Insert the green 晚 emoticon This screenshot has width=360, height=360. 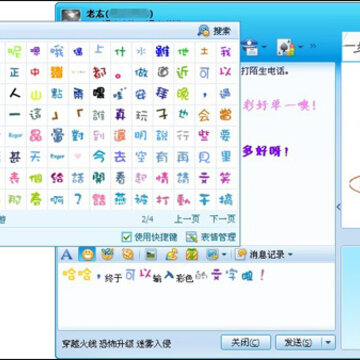(183, 94)
